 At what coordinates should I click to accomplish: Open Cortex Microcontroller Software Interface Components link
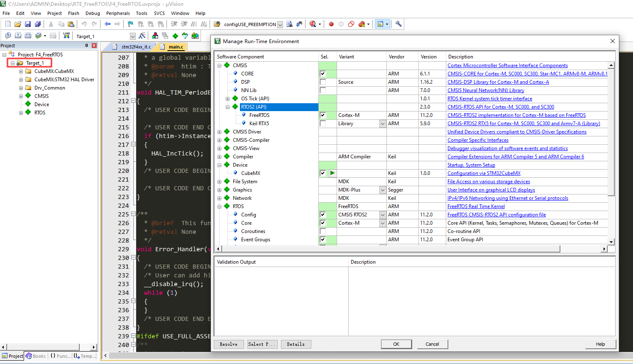click(x=508, y=66)
